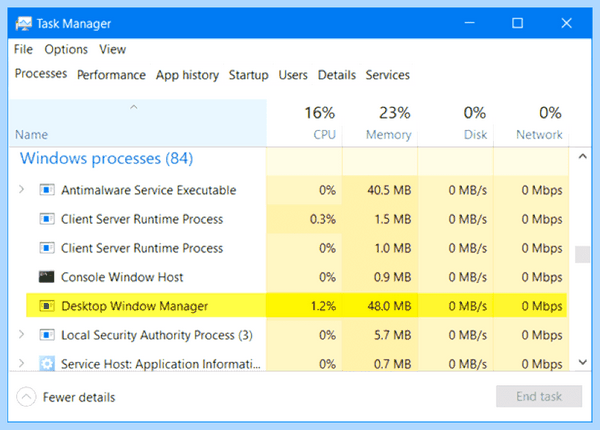
Task: Expand Local Security Authority Process group
Action: coord(21,334)
